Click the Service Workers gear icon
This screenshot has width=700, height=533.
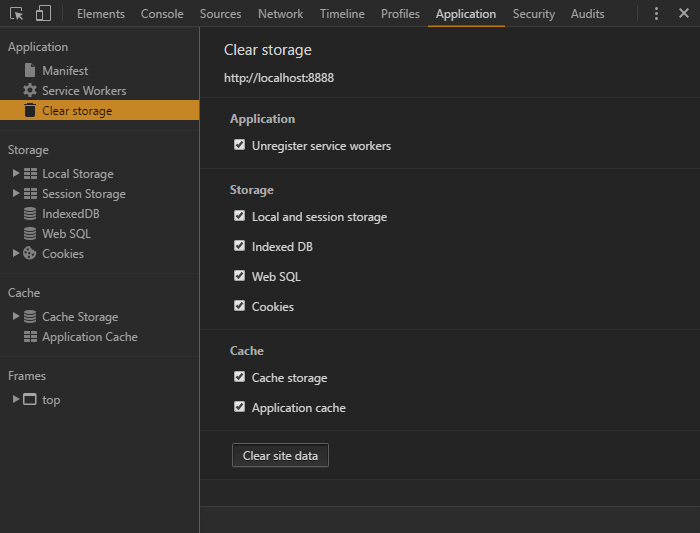pyautogui.click(x=30, y=91)
